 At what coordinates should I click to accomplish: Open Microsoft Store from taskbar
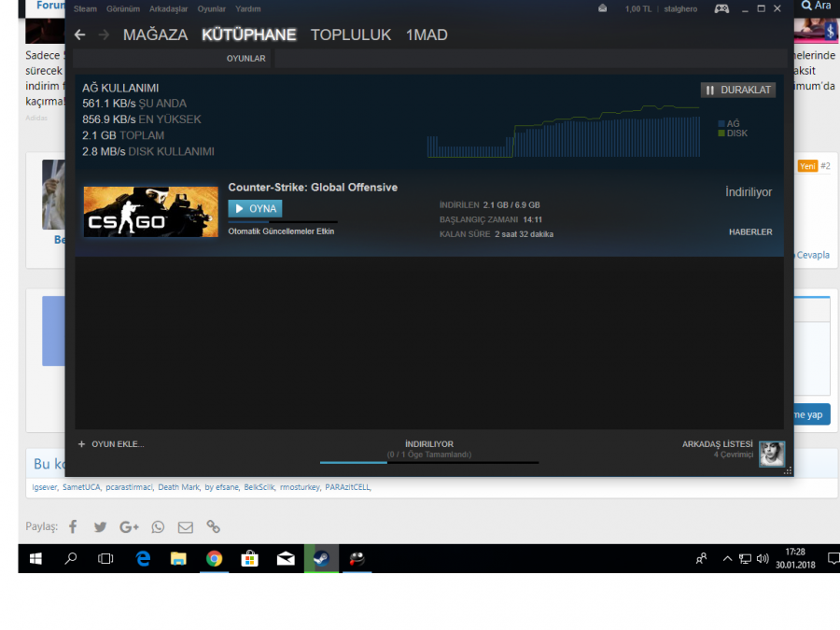[249, 559]
